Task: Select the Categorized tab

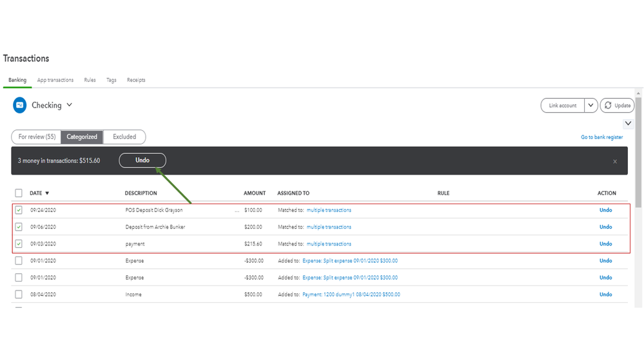Action: (82, 137)
